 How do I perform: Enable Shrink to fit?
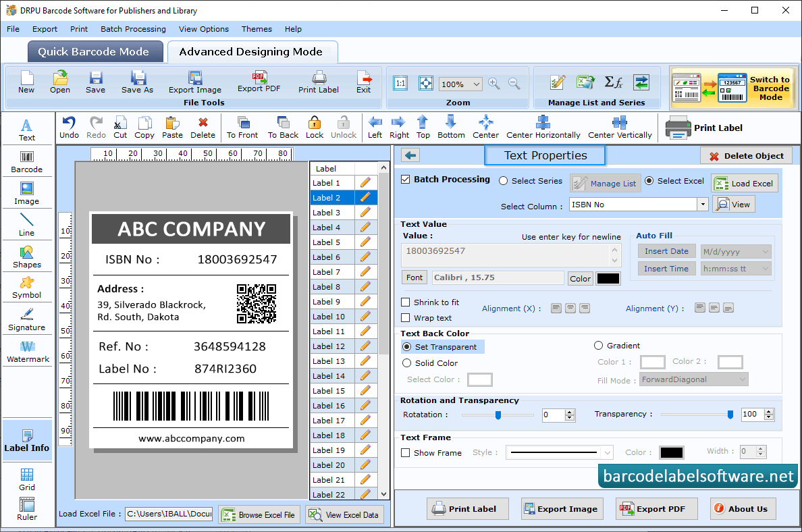[x=406, y=302]
